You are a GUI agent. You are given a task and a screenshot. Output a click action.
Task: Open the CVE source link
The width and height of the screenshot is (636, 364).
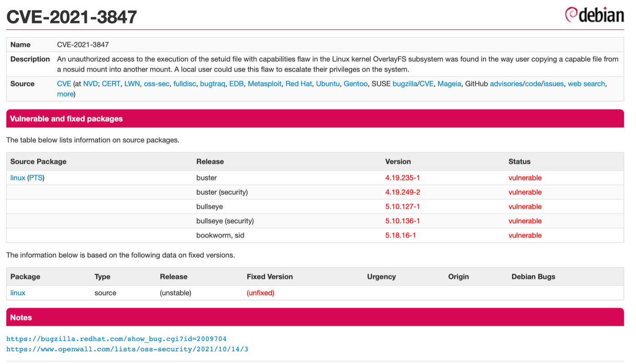click(x=64, y=84)
